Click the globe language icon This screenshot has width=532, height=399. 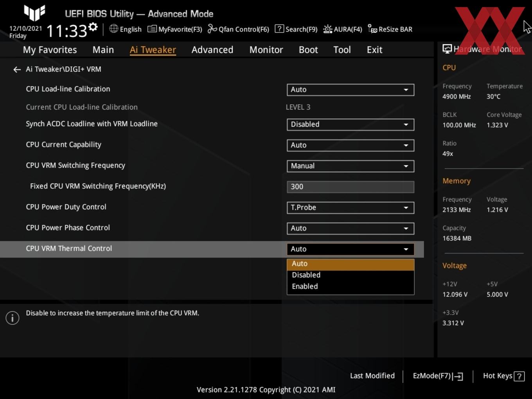coord(113,29)
